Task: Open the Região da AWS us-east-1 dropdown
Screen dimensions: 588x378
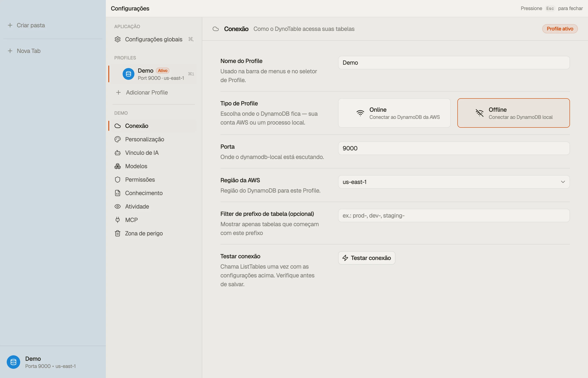Action: point(454,182)
